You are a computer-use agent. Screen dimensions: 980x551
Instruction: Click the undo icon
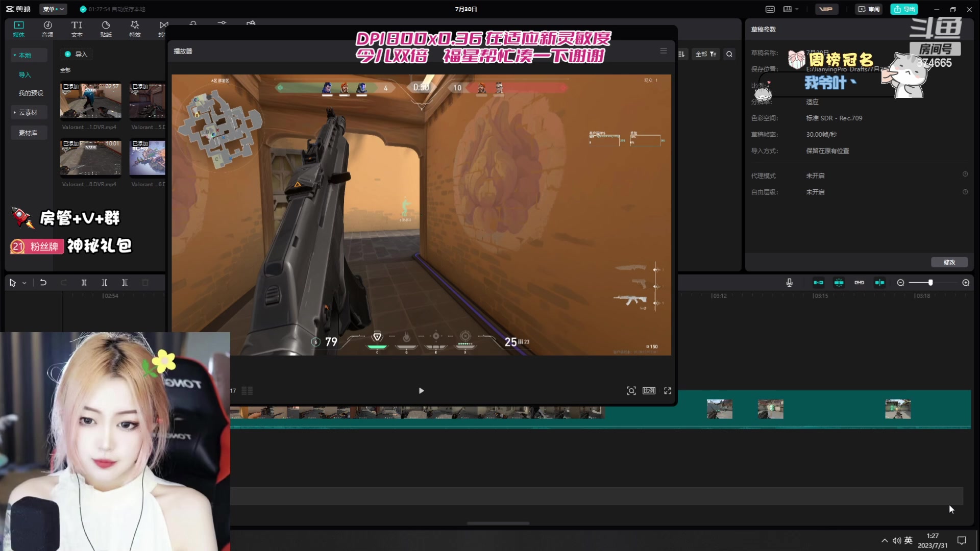pyautogui.click(x=43, y=283)
